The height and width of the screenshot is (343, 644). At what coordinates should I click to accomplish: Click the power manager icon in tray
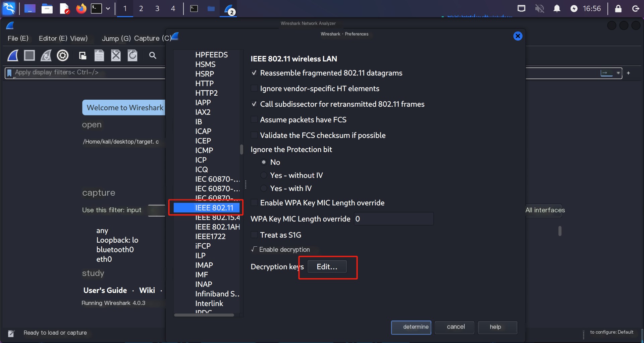(574, 8)
